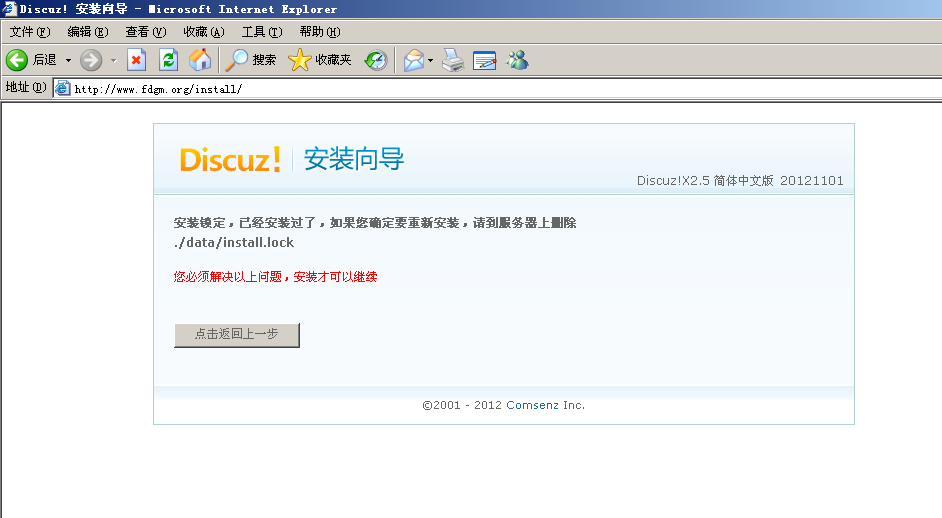Click the page icon in address bar
Screen dimensions: 942x518
62,89
